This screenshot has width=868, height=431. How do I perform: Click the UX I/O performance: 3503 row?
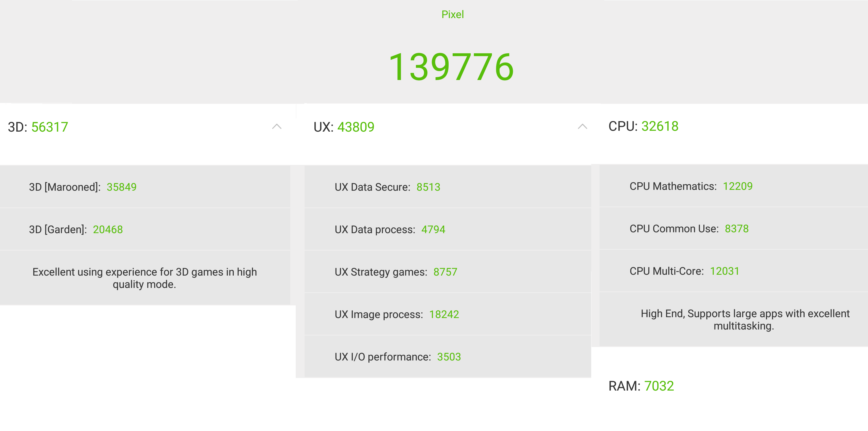[448, 357]
